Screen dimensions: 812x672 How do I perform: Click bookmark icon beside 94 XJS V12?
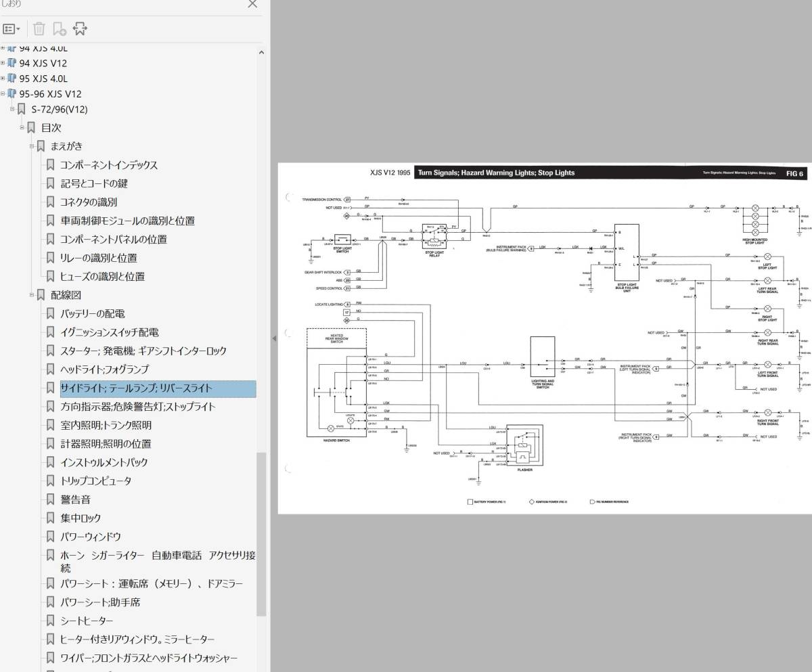tap(12, 64)
